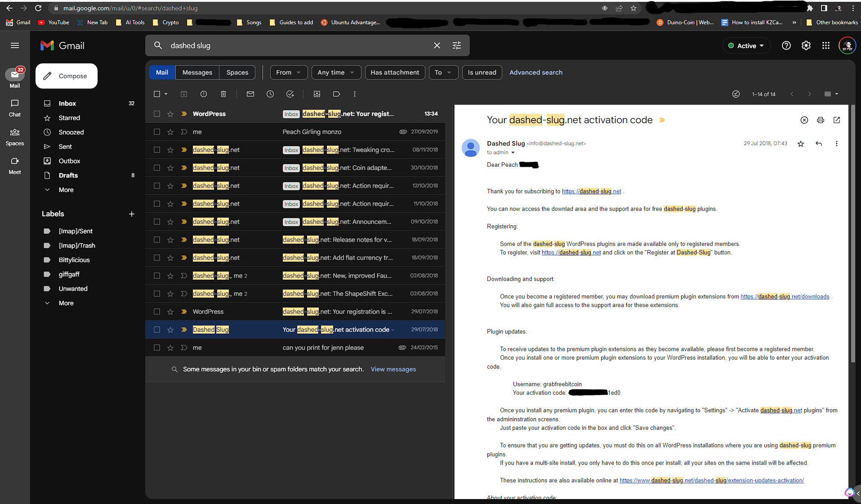Mark importance on jenn print email
This screenshot has width=861, height=504.
(x=184, y=348)
